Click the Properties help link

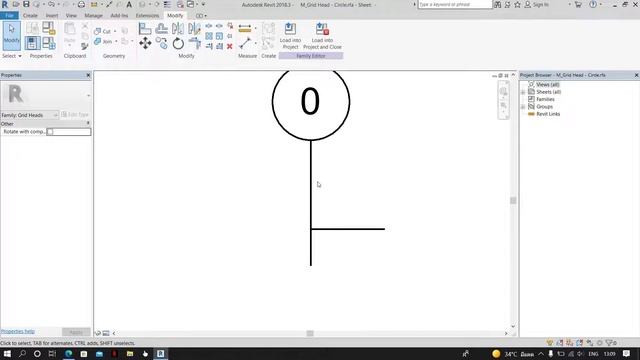[x=18, y=331]
